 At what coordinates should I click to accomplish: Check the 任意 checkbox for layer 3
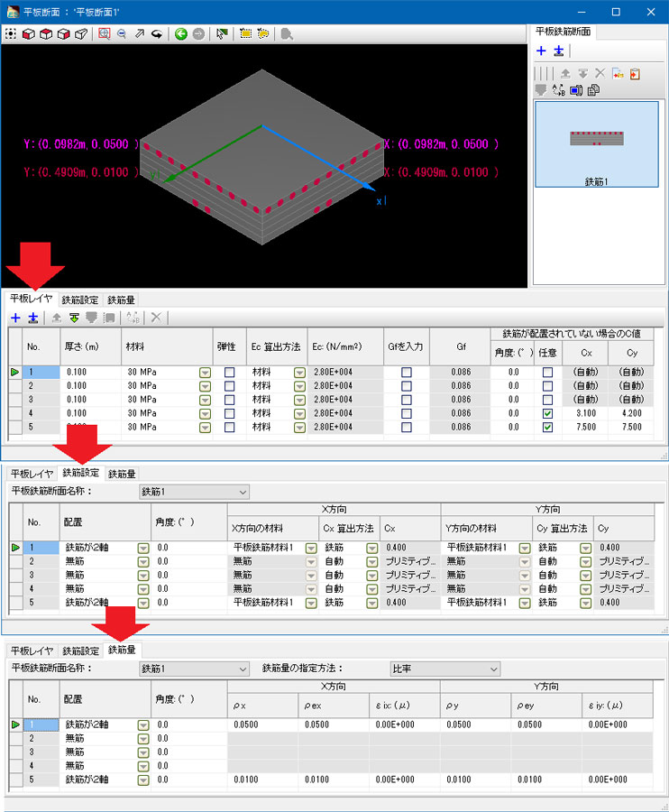point(547,400)
